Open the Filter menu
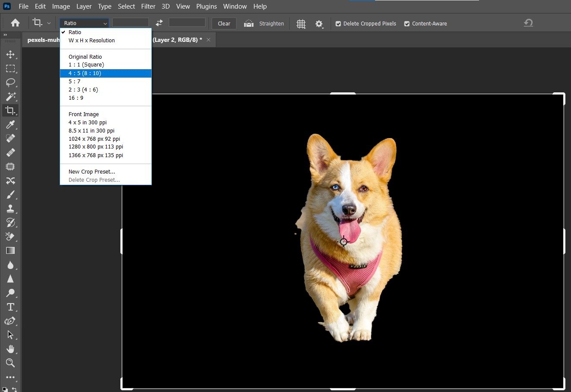Image resolution: width=571 pixels, height=392 pixels. coord(148,6)
